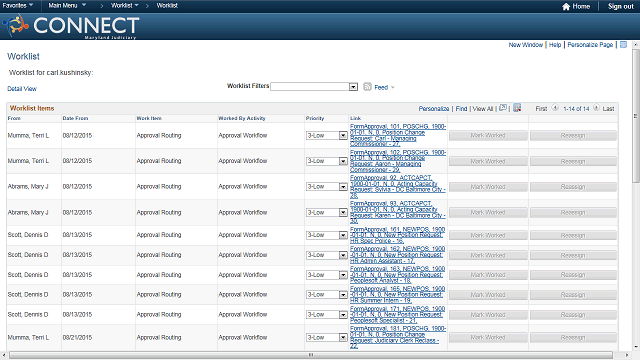
Task: Open FormApproval 165 HR Summer Intern link
Action: [x=398, y=294]
